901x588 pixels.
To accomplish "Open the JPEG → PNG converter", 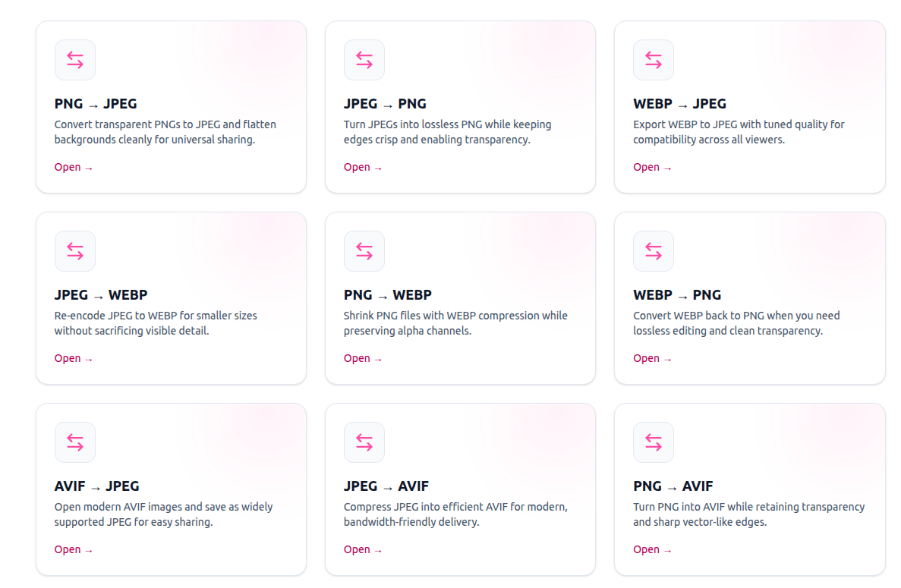I will coord(362,166).
